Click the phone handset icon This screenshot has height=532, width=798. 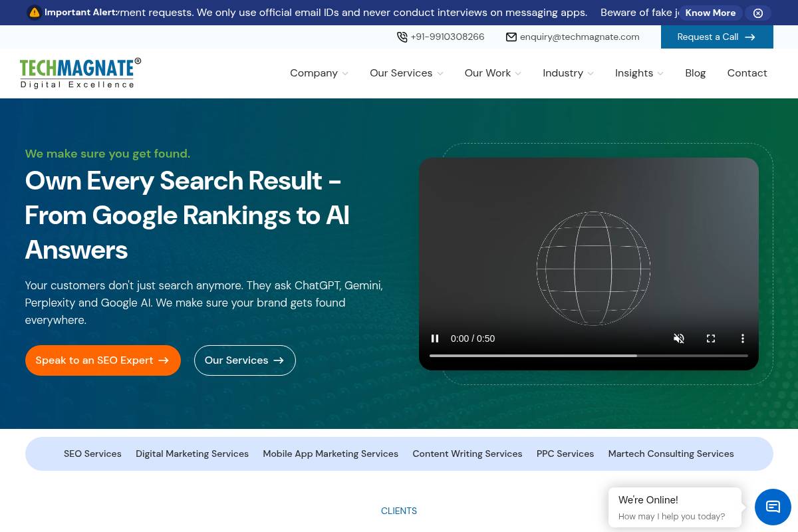[402, 37]
